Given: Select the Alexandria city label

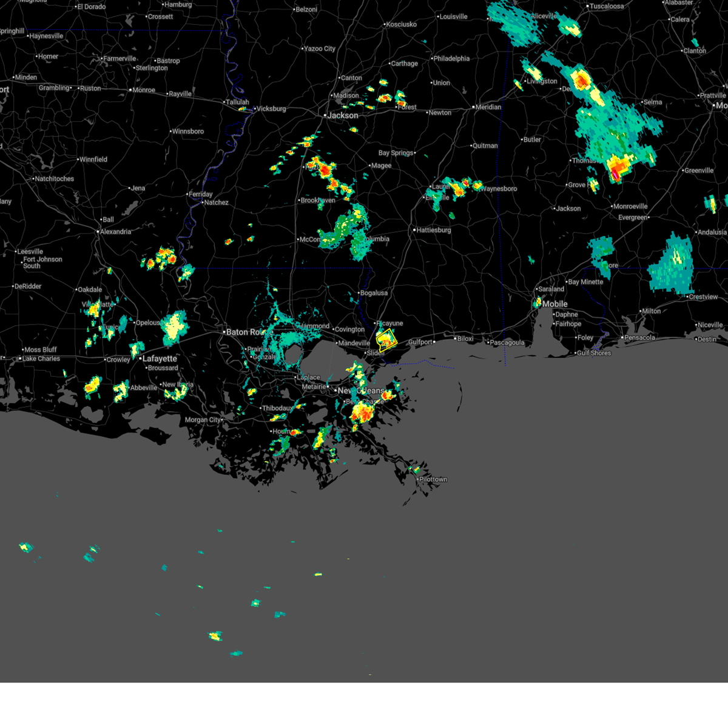Looking at the screenshot, I should 116,232.
